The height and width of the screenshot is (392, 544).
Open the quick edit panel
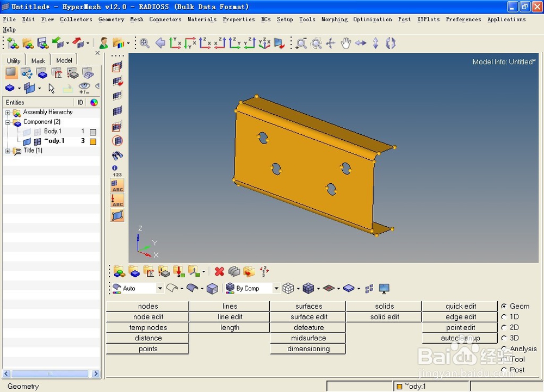click(460, 306)
